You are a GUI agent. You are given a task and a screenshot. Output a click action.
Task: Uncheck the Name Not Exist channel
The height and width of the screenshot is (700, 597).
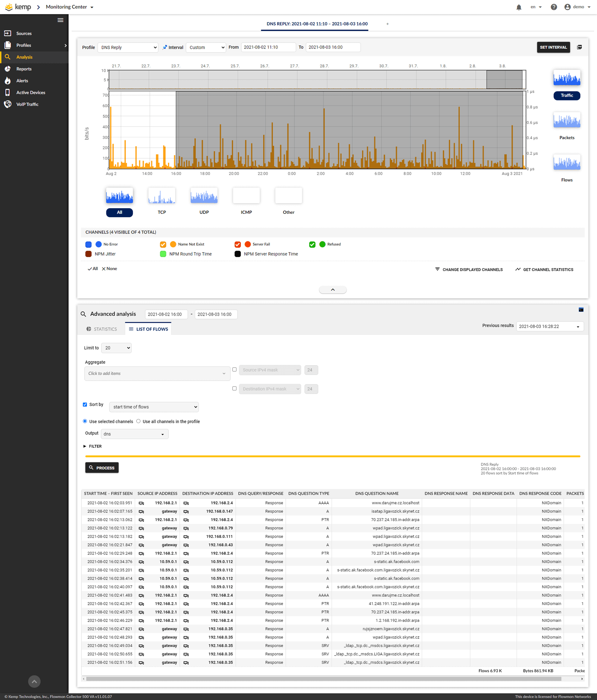(163, 244)
